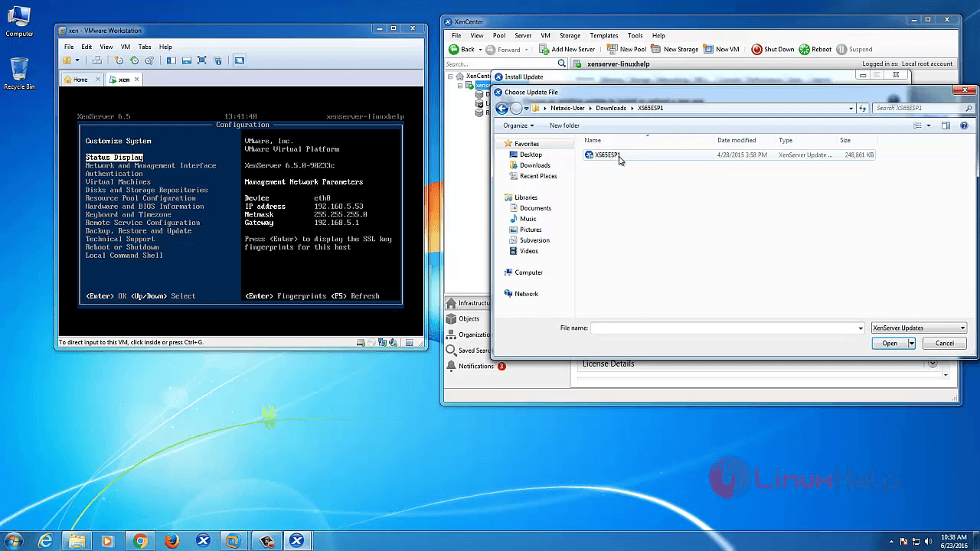Click New Storage in XenCenter toolbar
This screenshot has width=980, height=551.
coord(675,49)
